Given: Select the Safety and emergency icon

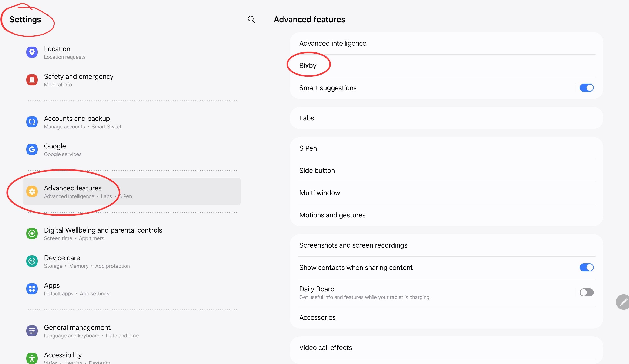Looking at the screenshot, I should (x=32, y=79).
